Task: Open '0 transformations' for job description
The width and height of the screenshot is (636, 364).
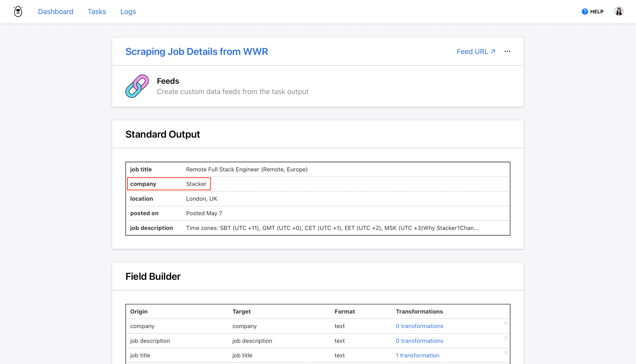Action: click(x=419, y=340)
